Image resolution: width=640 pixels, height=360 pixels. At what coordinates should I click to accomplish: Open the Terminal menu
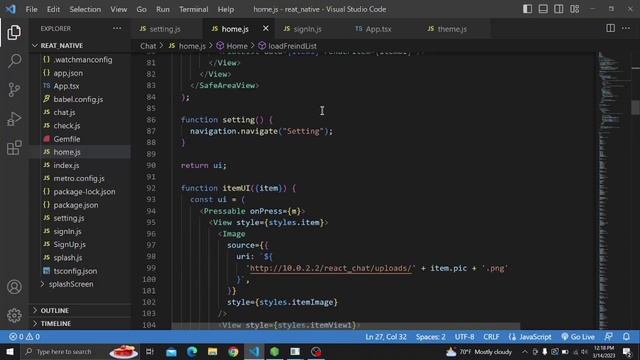click(193, 9)
